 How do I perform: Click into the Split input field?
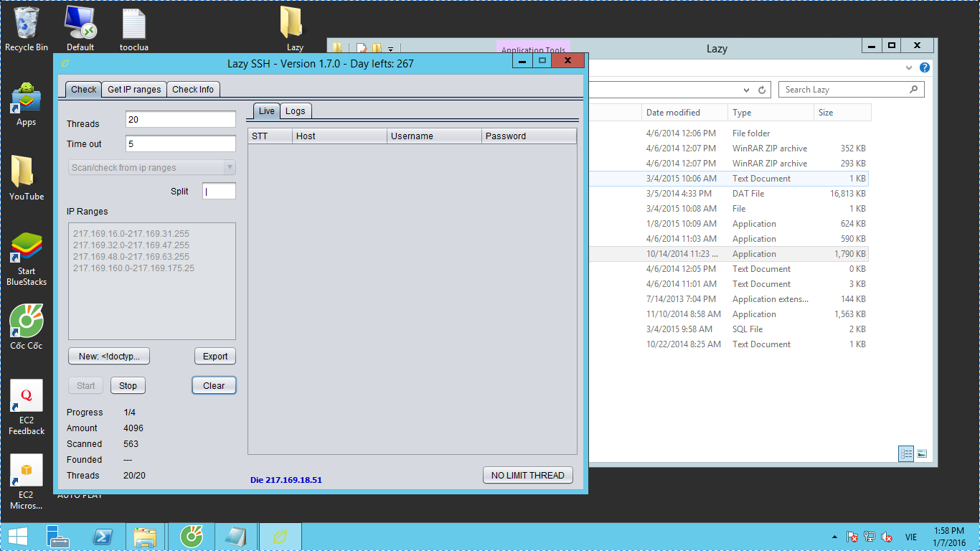[x=219, y=191]
